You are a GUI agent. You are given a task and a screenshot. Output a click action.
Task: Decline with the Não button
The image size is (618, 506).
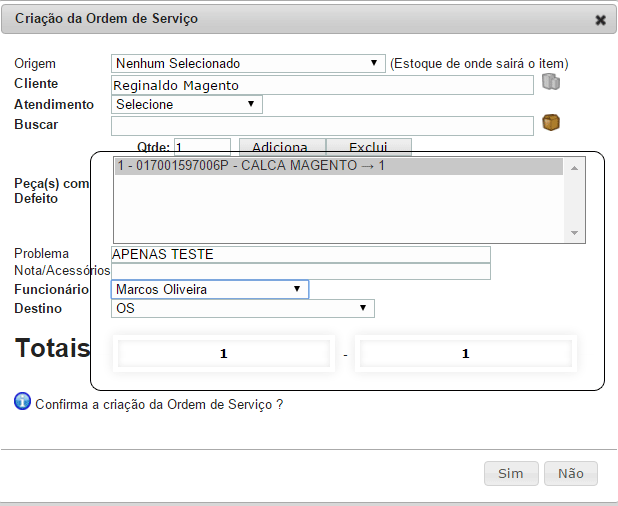coord(571,473)
